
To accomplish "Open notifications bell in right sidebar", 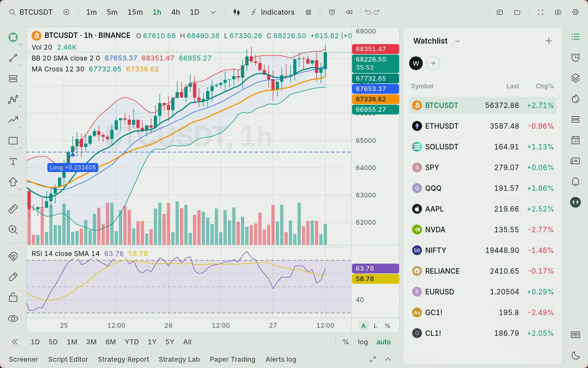I will coord(575,182).
